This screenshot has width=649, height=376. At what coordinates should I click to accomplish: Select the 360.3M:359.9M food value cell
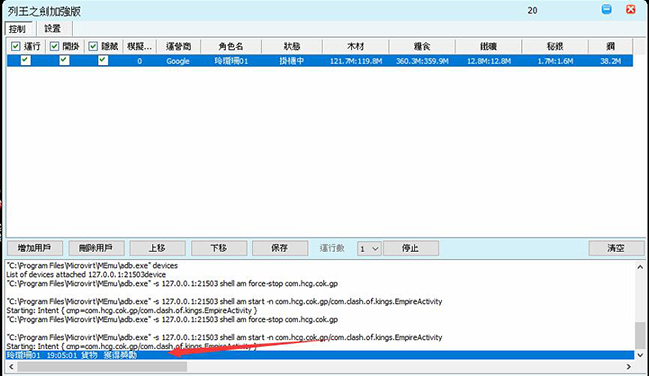422,61
